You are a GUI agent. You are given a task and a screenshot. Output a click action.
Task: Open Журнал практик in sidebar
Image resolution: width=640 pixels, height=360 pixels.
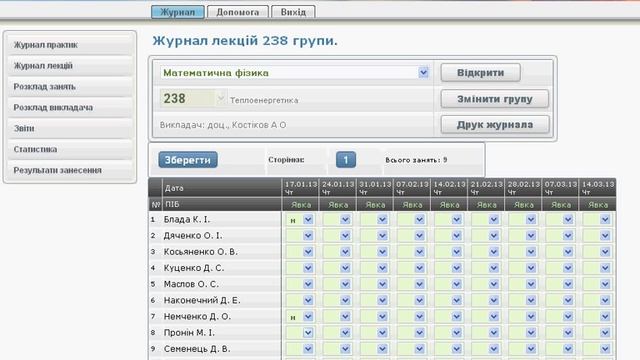pos(70,45)
